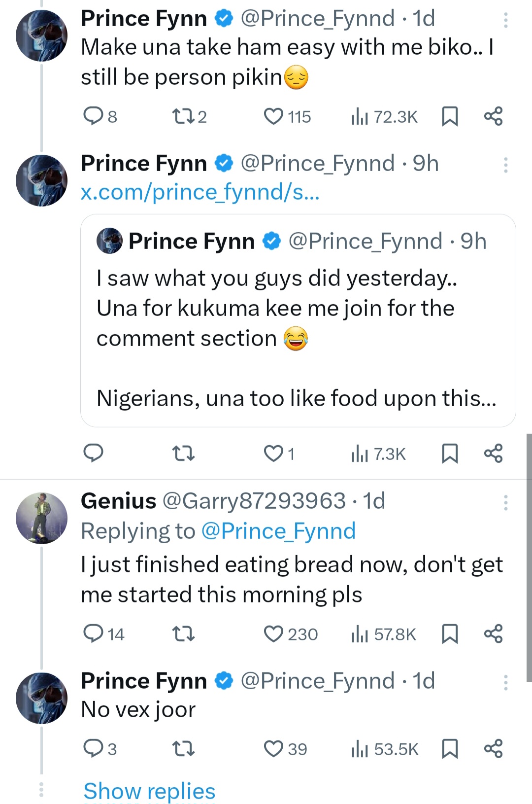
Task: Share the tweet with 72.3K views
Action: (493, 117)
